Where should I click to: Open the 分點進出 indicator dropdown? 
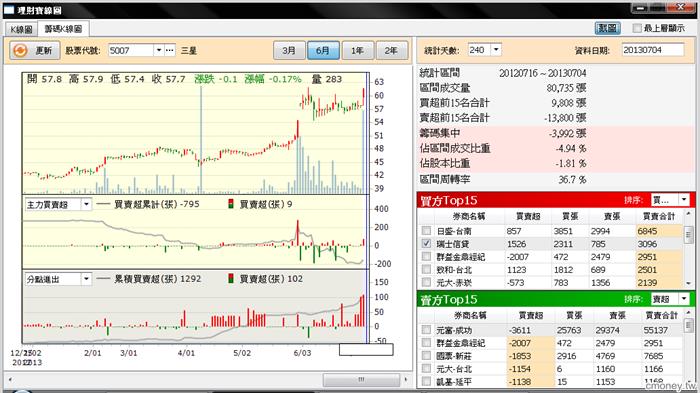pos(86,279)
